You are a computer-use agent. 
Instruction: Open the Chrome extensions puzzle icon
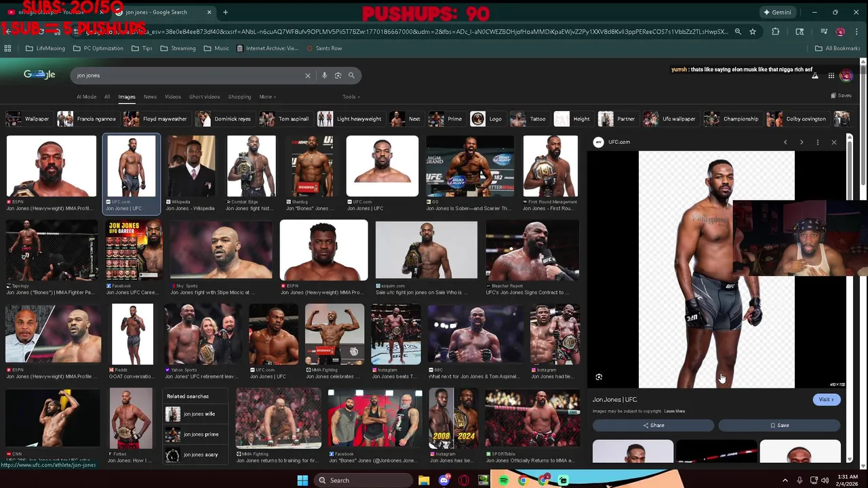[776, 31]
